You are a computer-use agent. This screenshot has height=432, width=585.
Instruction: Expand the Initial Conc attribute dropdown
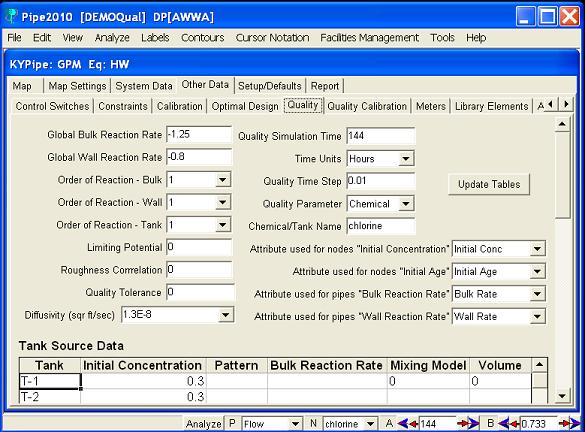(537, 249)
